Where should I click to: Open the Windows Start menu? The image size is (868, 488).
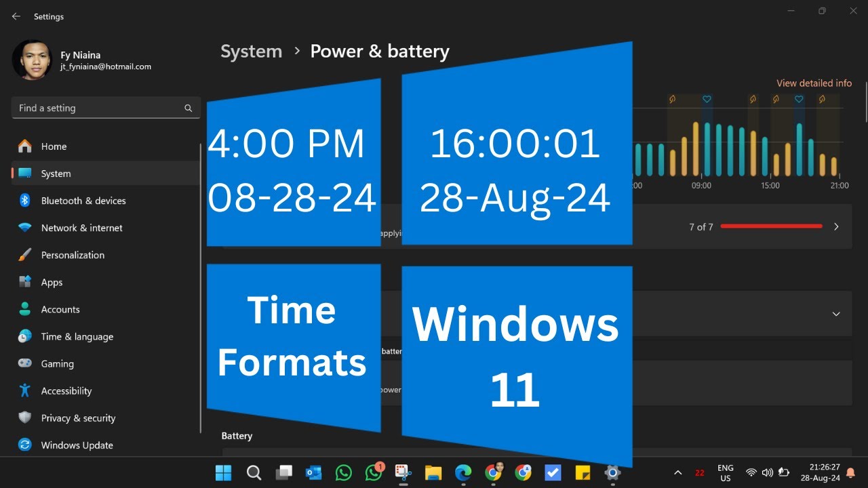click(x=223, y=472)
